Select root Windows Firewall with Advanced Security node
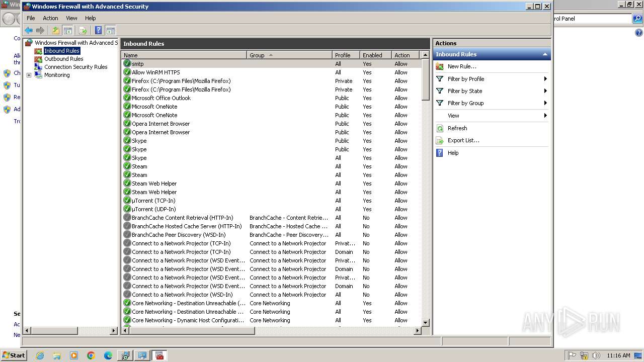Viewport: 644px width, 362px height. tap(75, 43)
